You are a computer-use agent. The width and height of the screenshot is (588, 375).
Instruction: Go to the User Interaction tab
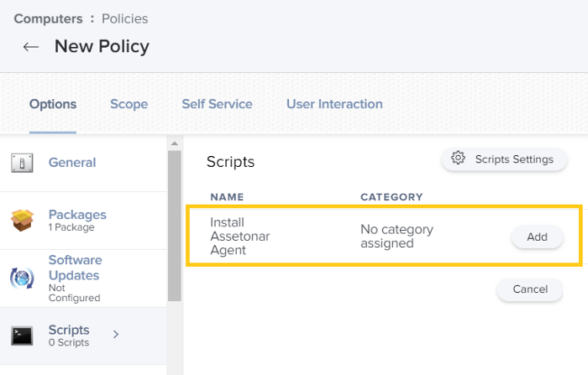334,104
